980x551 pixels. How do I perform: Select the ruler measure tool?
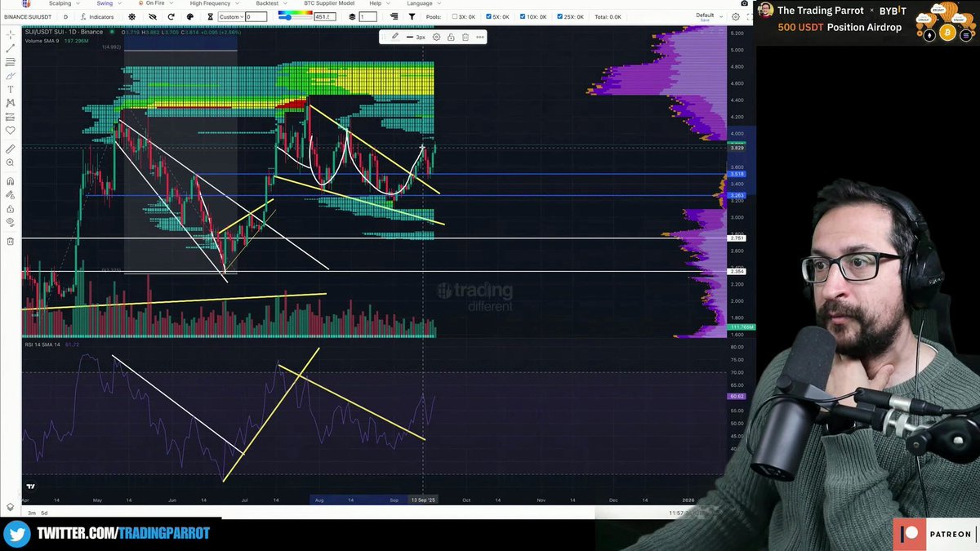tap(10, 149)
